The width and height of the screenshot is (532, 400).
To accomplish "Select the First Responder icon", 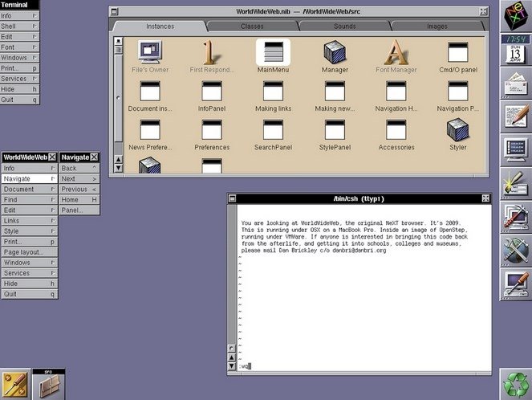I will pos(211,52).
